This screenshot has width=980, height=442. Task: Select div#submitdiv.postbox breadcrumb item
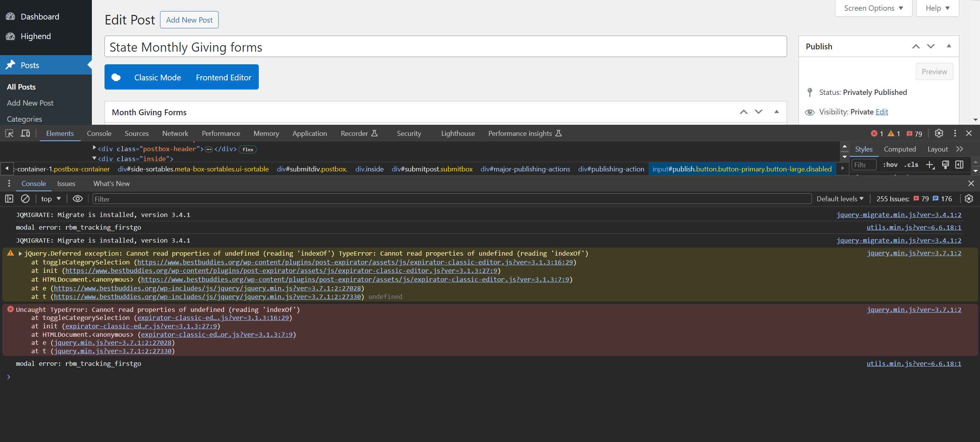pos(312,169)
